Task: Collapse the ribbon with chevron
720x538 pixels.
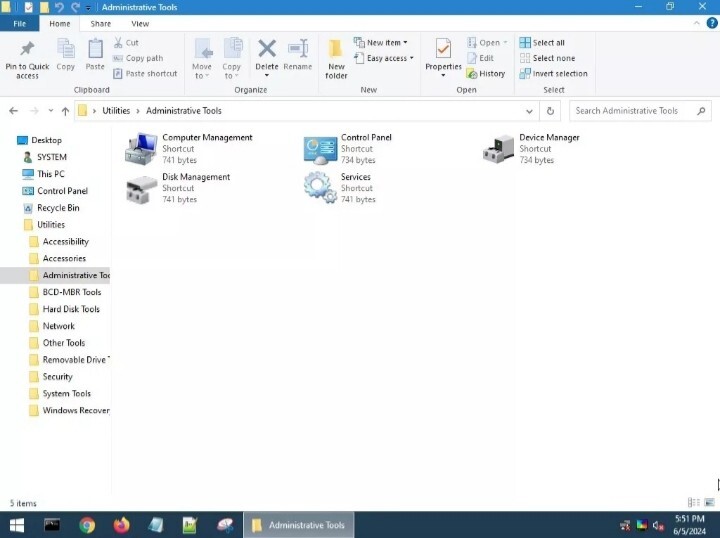Action: (697, 23)
